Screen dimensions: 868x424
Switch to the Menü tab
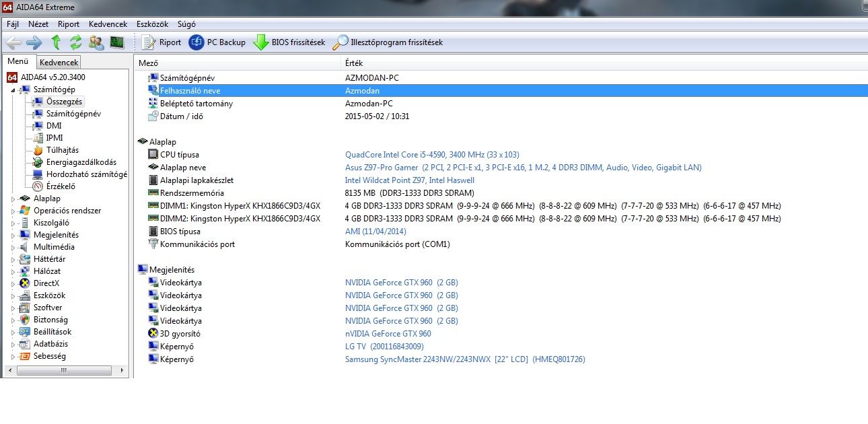point(18,62)
